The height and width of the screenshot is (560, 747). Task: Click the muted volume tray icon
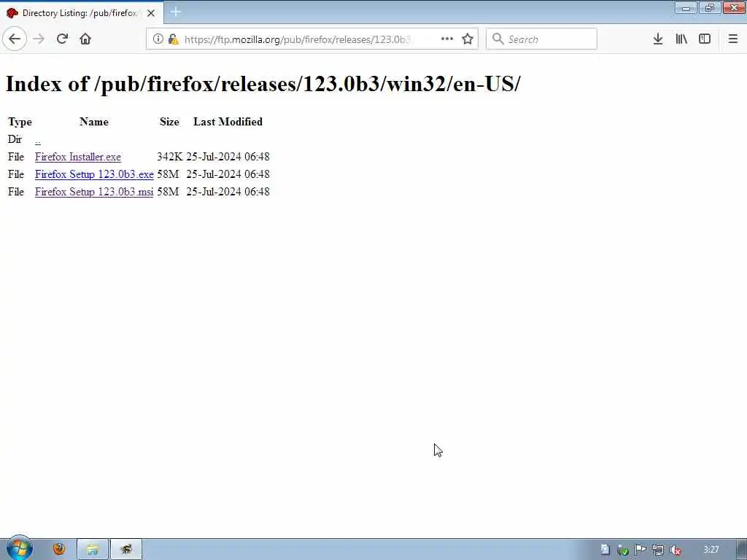click(675, 551)
